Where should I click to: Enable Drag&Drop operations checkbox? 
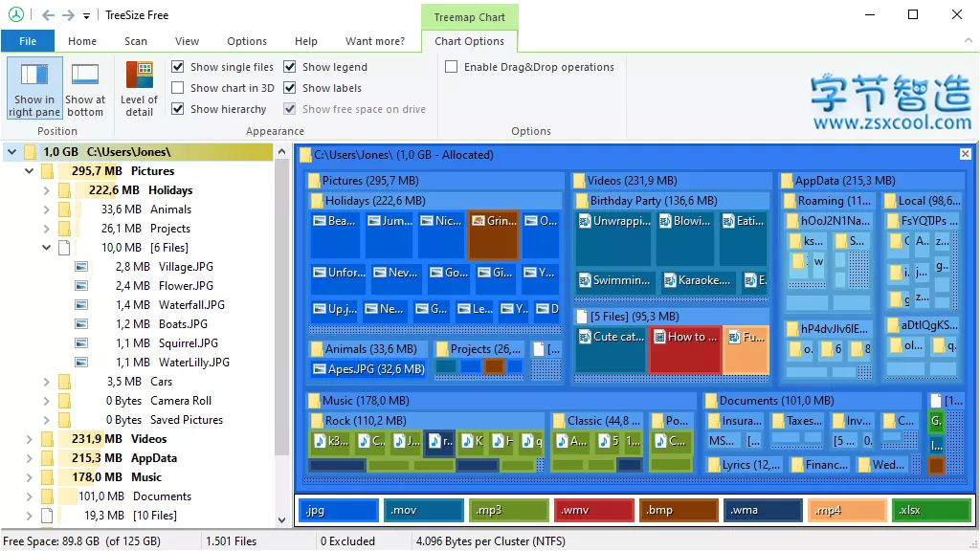(452, 67)
